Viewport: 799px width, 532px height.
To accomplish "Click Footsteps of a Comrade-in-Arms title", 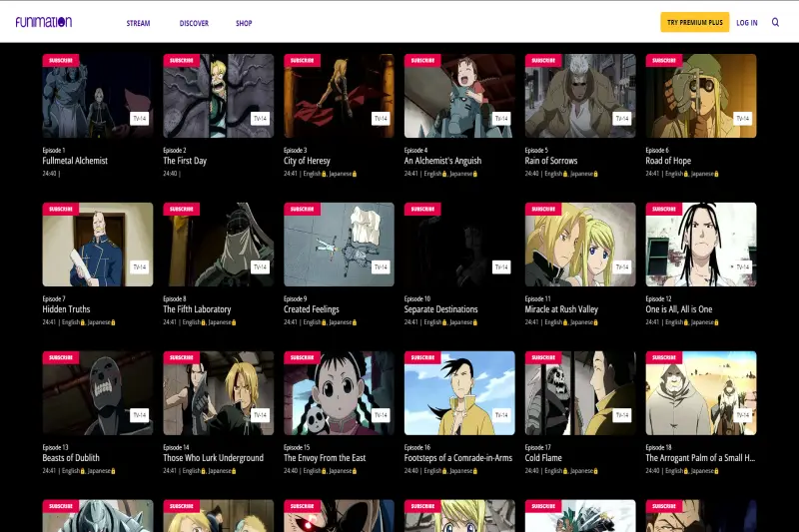I will click(458, 458).
